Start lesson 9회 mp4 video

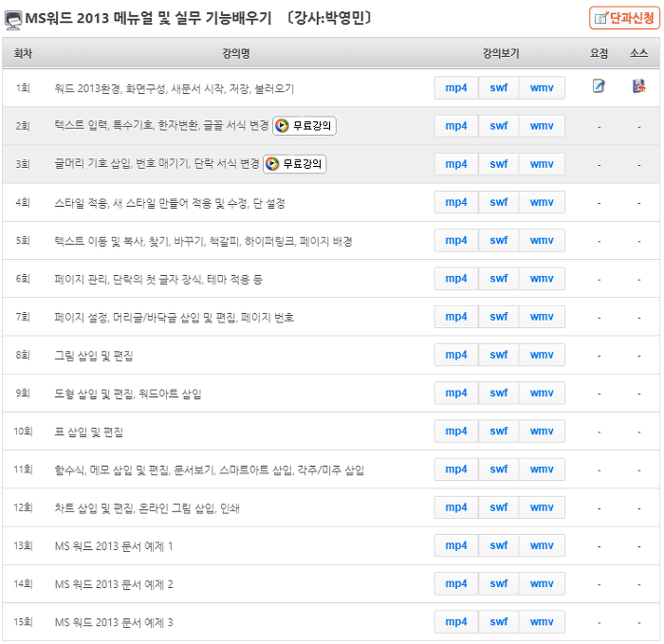tap(456, 393)
